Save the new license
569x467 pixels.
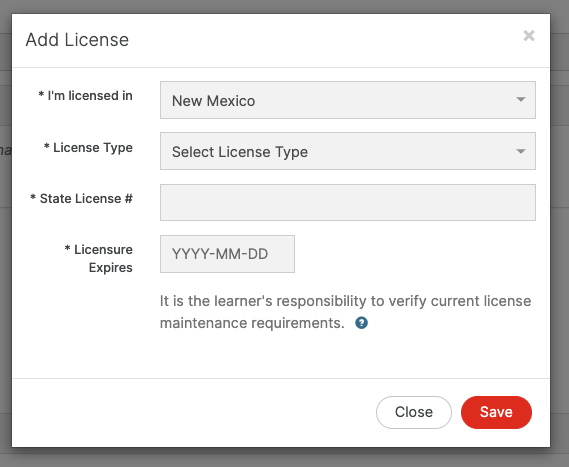496,412
